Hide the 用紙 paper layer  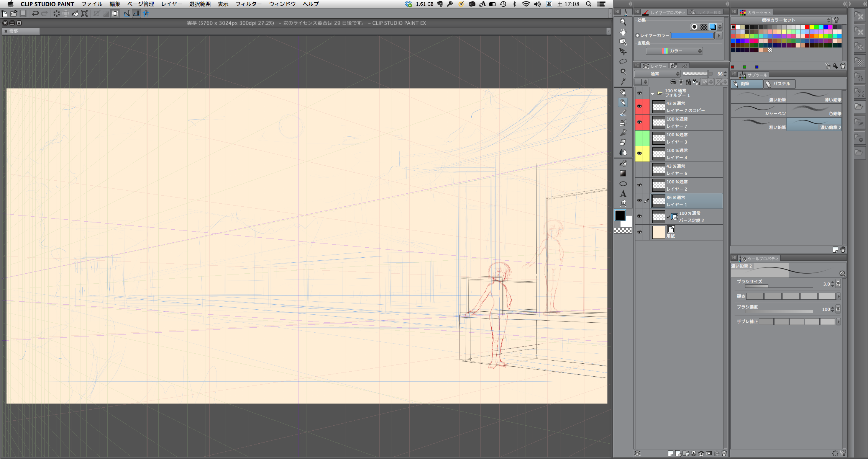click(639, 232)
